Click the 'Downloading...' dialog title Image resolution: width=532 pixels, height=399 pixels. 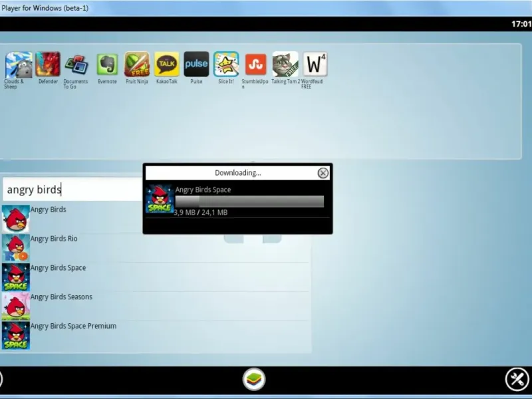[238, 173]
